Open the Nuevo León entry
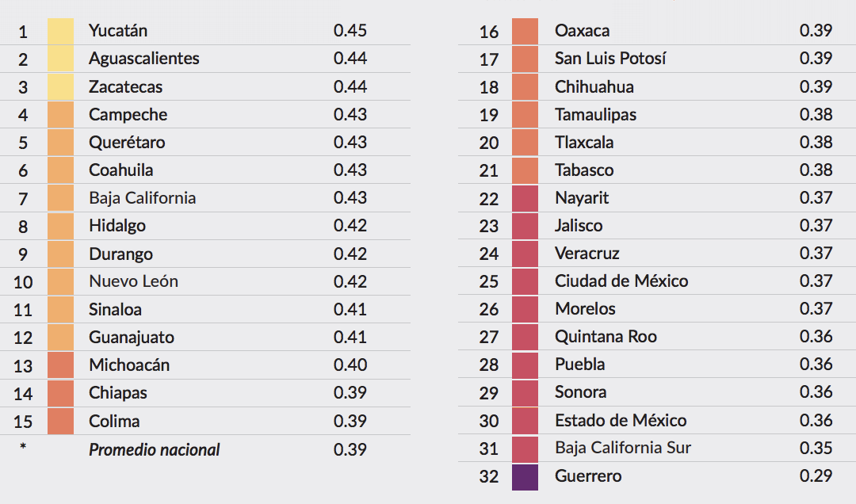Image resolution: width=856 pixels, height=504 pixels. point(134,281)
